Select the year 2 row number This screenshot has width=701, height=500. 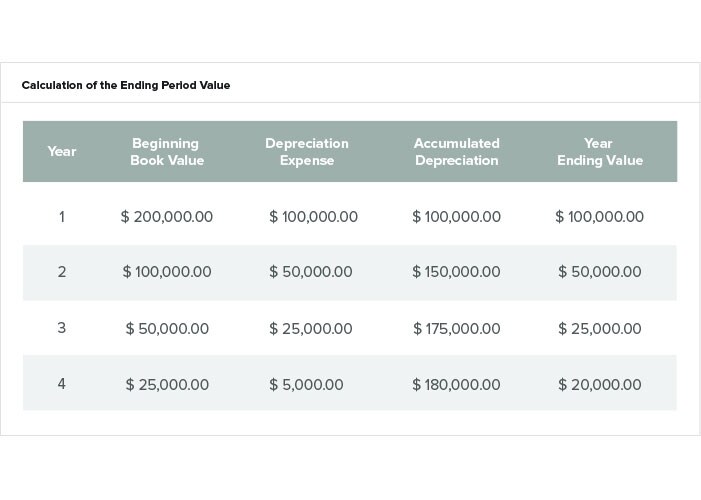coord(62,272)
